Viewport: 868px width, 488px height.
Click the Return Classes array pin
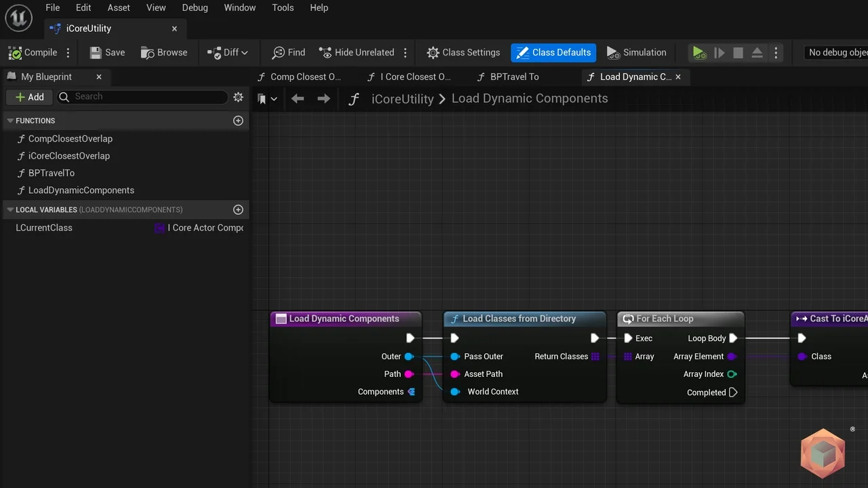595,357
